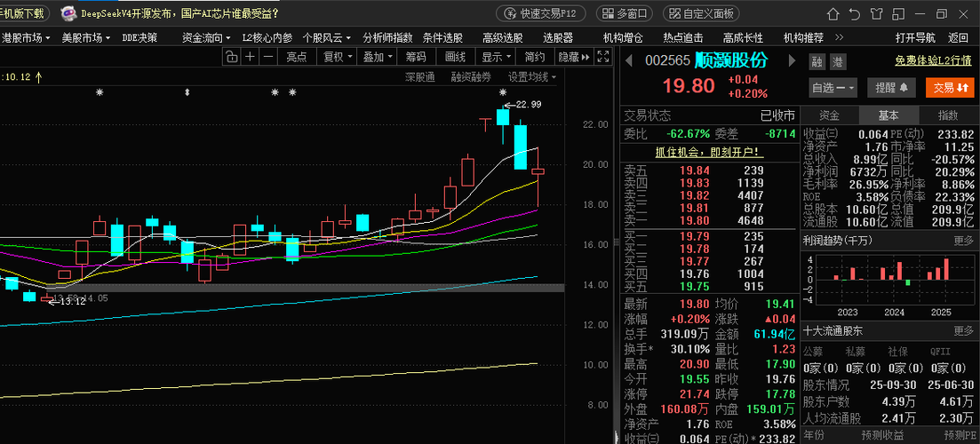Toggle the 融资融券 indicator
This screenshot has height=444, width=980.
coord(471,77)
